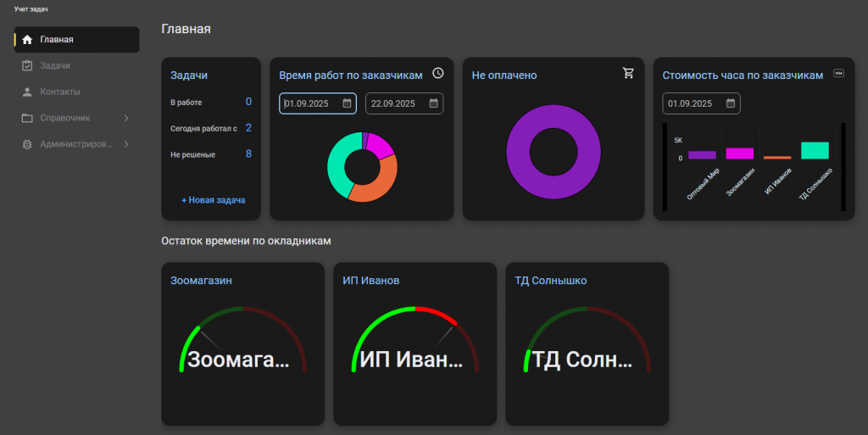Click the ТД Солнышко gauge dial
Screen dimensions: 868x435
click(x=587, y=338)
